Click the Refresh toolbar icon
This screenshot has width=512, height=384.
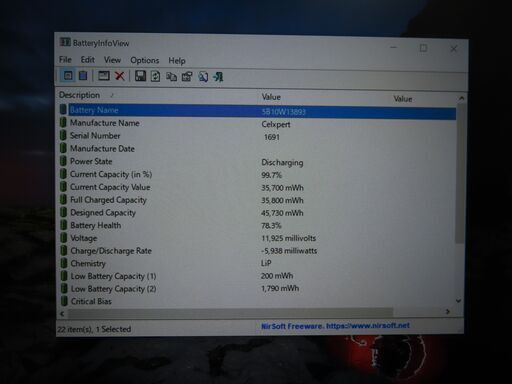[155, 77]
